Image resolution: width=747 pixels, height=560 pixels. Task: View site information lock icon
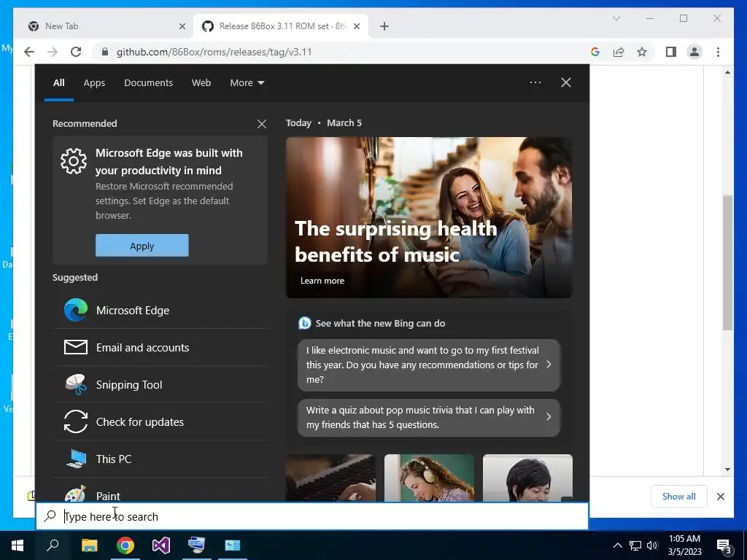coord(105,52)
